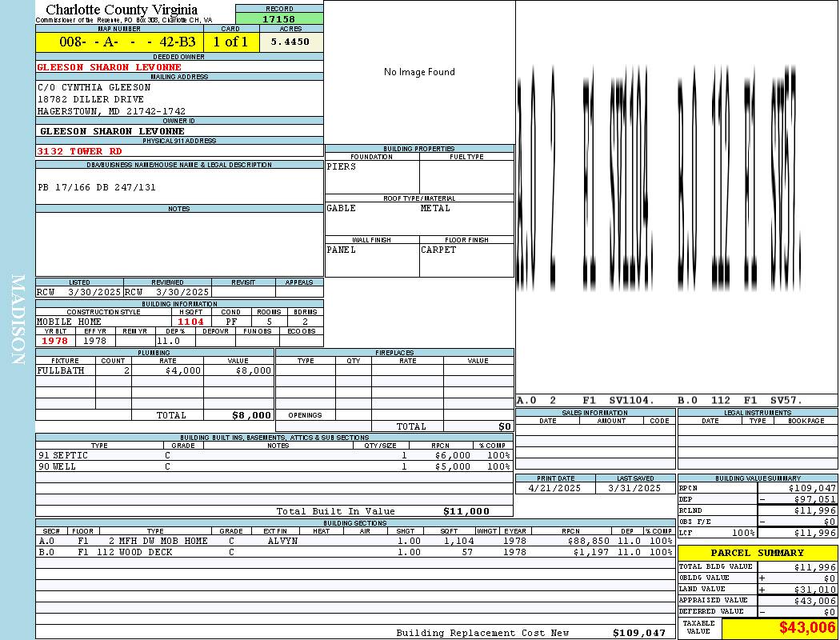Click the Charlotte County Virginia title
This screenshot has height=640, width=840.
(x=122, y=10)
